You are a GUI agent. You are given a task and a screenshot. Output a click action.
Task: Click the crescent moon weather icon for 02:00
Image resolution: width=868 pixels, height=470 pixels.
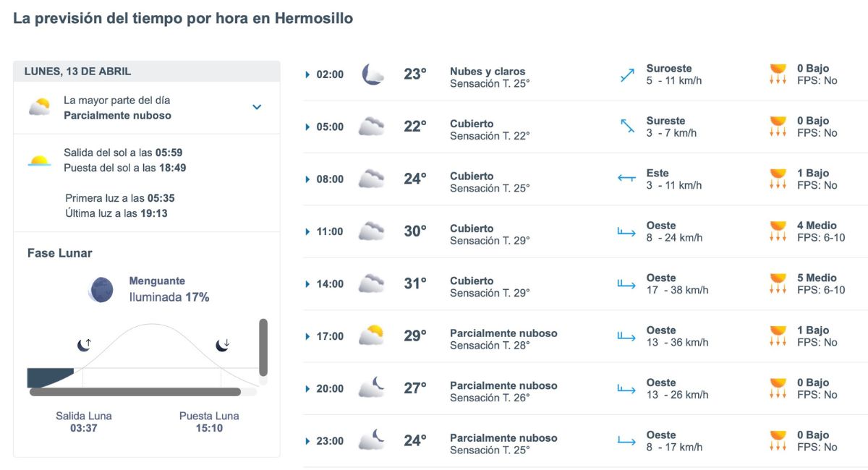pos(371,73)
